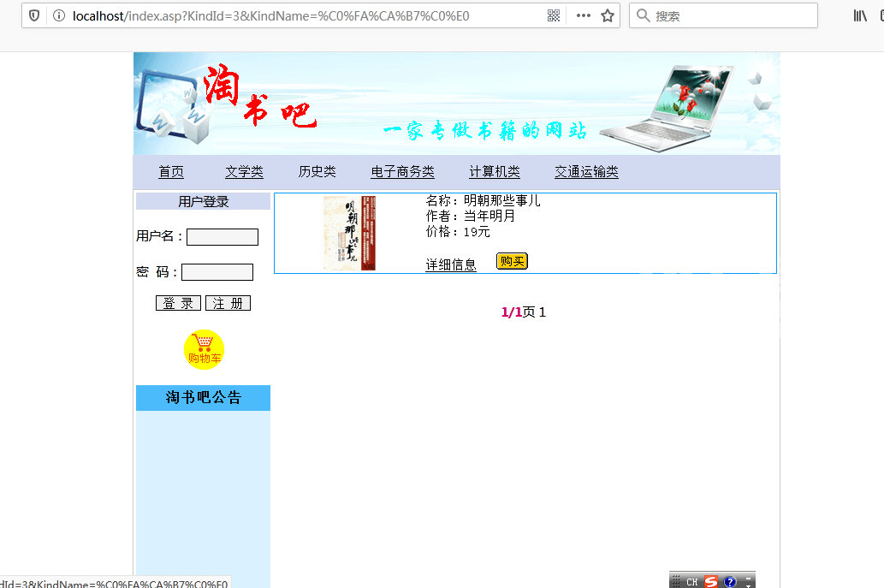884x588 pixels.
Task: Open the 详细信息 link
Action: tap(451, 265)
